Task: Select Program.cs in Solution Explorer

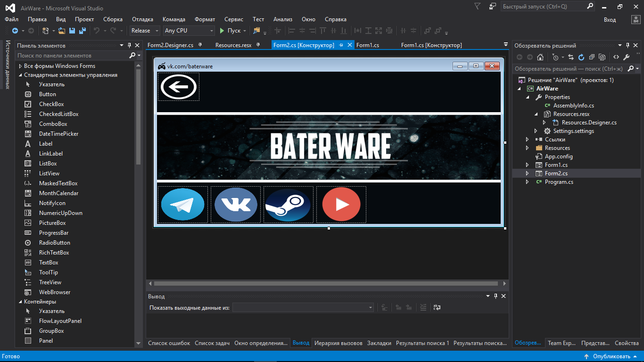Action: 559,182
